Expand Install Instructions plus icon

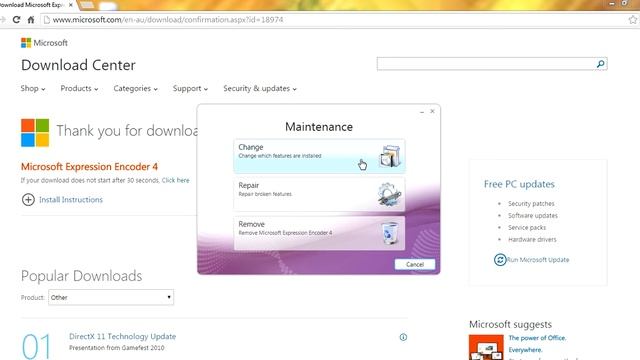pos(28,200)
